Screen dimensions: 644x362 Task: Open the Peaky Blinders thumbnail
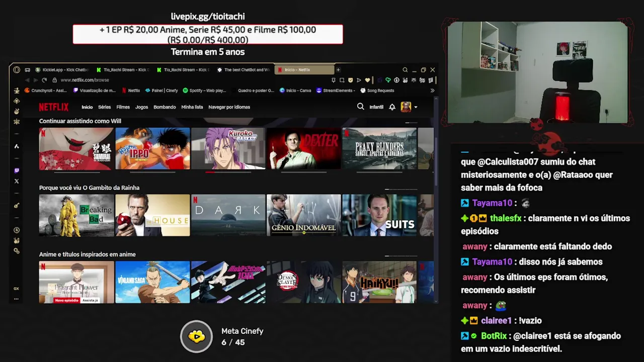[x=379, y=148]
